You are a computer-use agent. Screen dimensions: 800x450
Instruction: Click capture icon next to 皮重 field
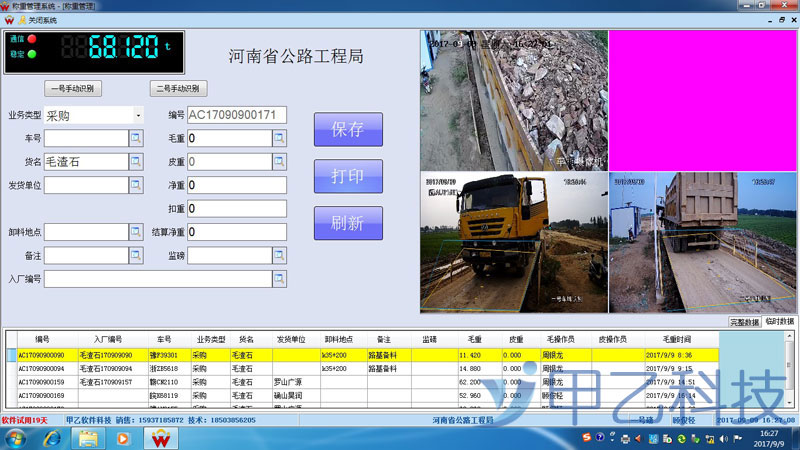(279, 161)
